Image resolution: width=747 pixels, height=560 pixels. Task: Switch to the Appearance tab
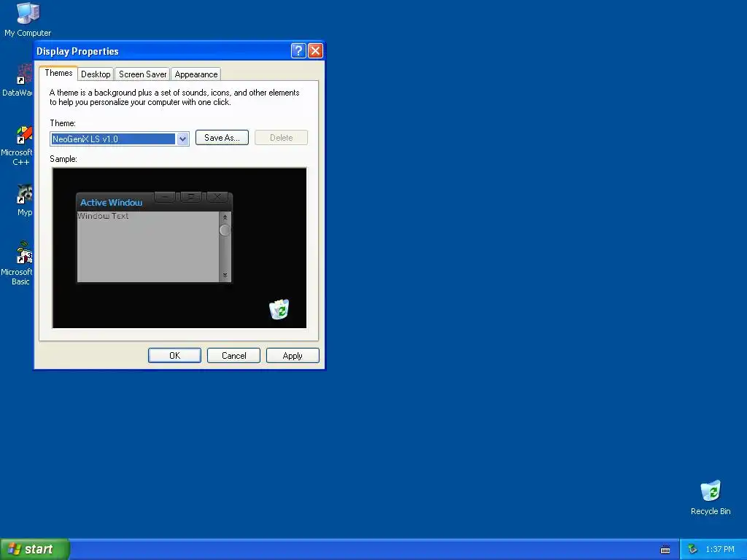click(196, 74)
